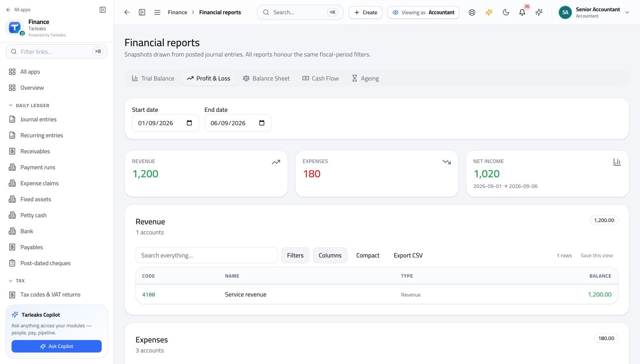Collapse the TAX section
The image size is (640, 364).
(16, 281)
